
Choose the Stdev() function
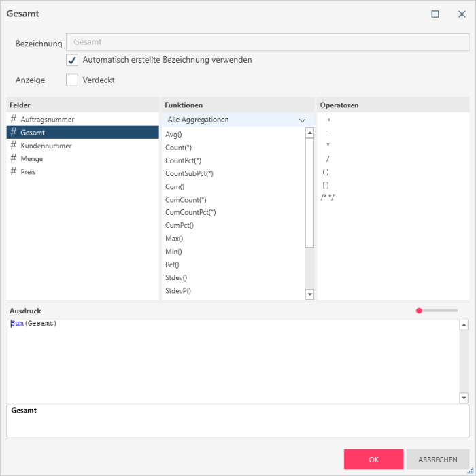tap(176, 277)
